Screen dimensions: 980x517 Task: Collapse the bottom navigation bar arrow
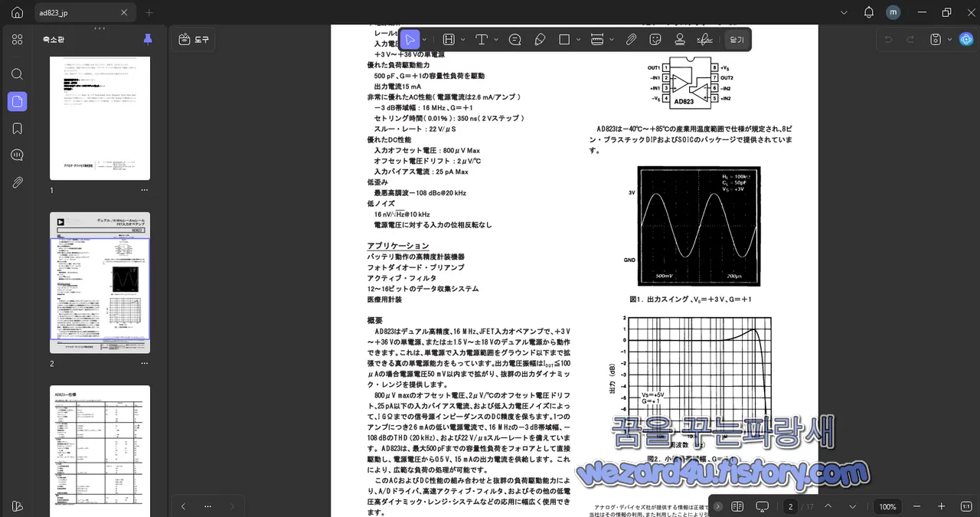coord(718,506)
